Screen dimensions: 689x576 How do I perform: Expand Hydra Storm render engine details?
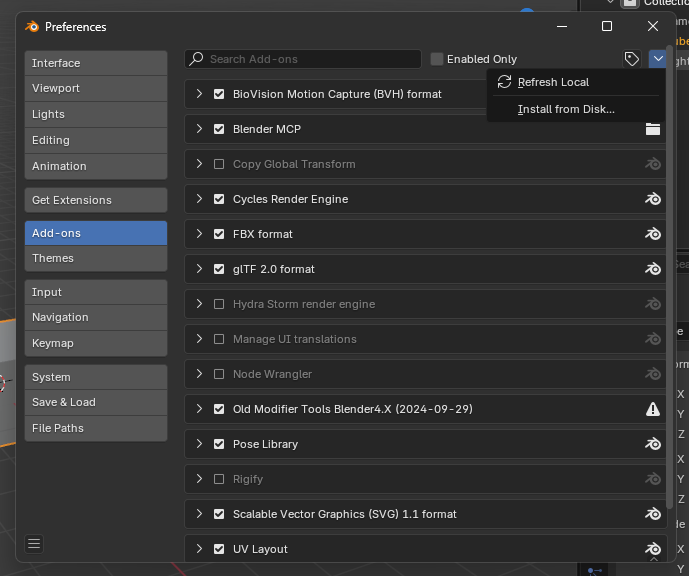point(199,304)
